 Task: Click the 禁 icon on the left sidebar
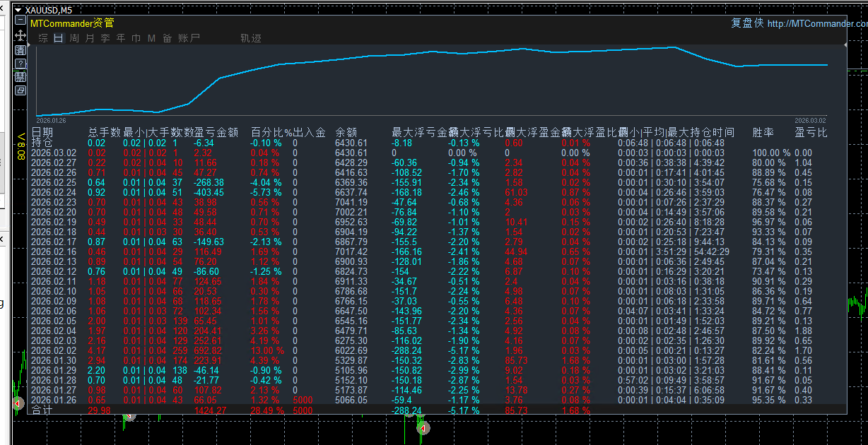pyautogui.click(x=20, y=76)
